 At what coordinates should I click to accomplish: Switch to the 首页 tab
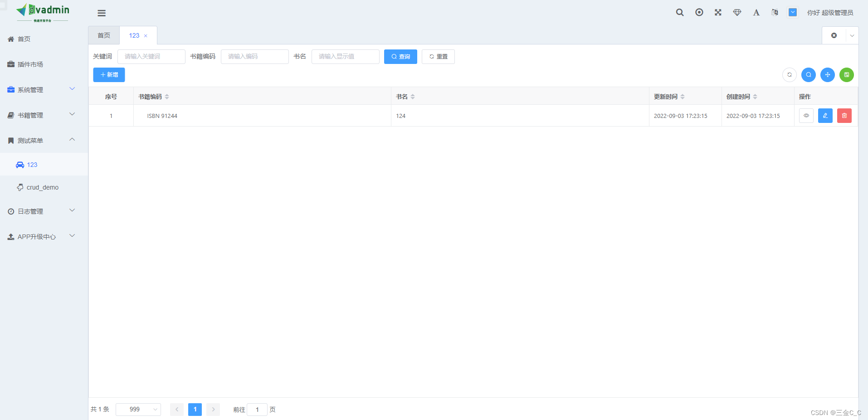coord(104,35)
